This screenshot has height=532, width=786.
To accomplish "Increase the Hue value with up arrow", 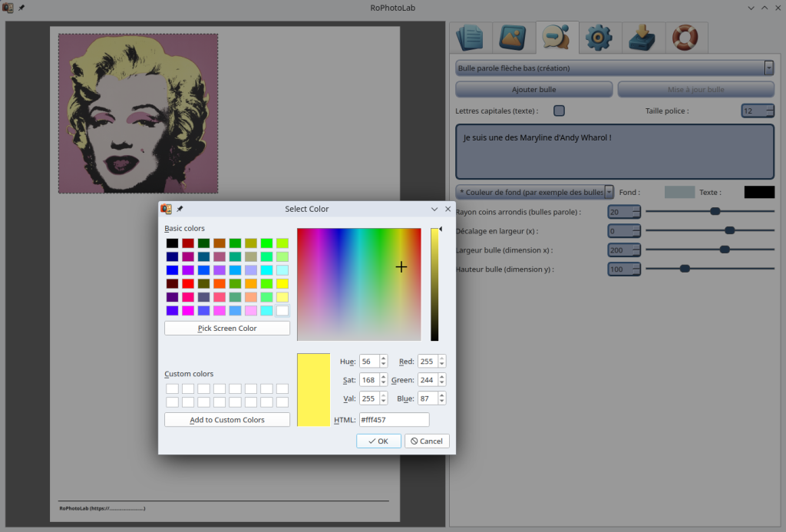I will 383,358.
